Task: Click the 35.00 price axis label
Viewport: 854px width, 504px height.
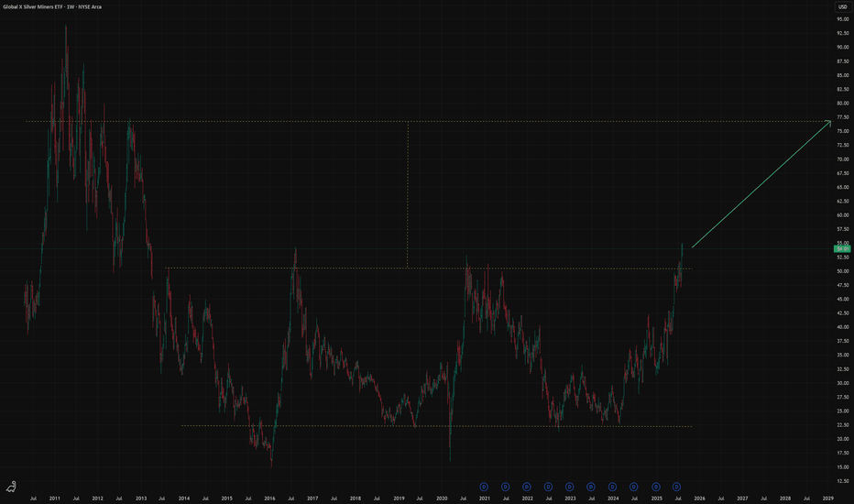Action: (x=843, y=355)
